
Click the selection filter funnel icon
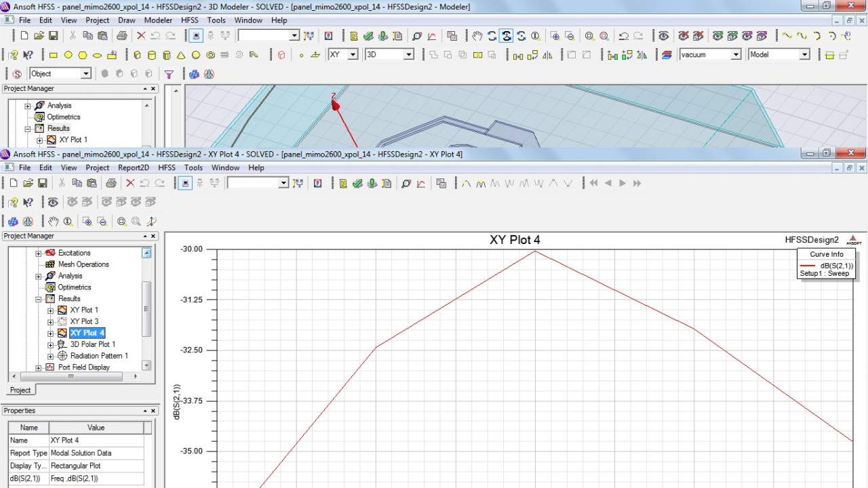point(169,74)
